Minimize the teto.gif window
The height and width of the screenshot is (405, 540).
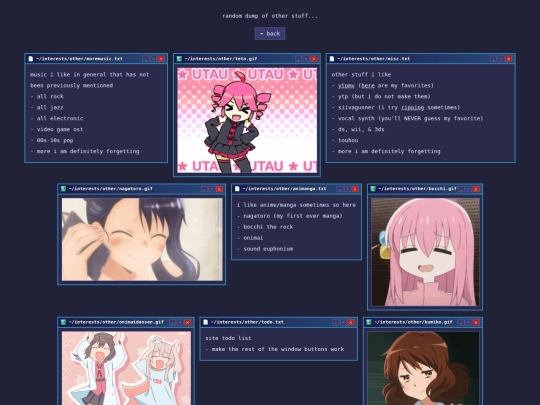[299, 59]
